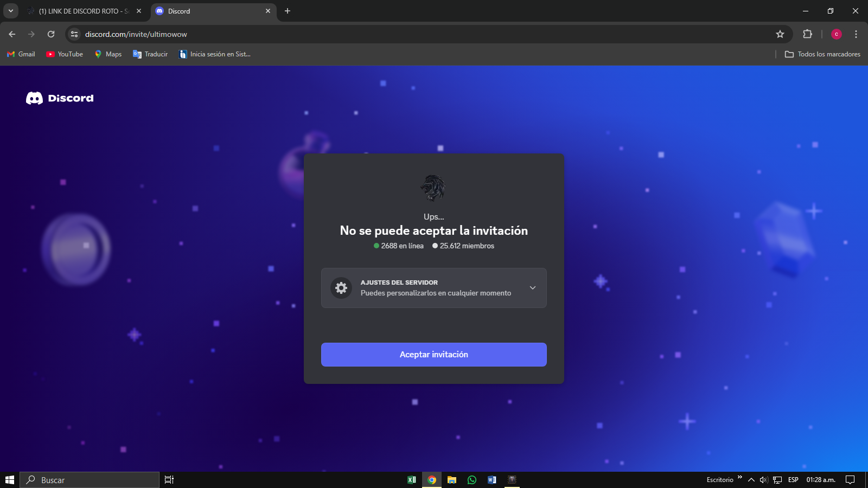Go back to the previous page
Image resolution: width=868 pixels, height=488 pixels.
click(12, 34)
